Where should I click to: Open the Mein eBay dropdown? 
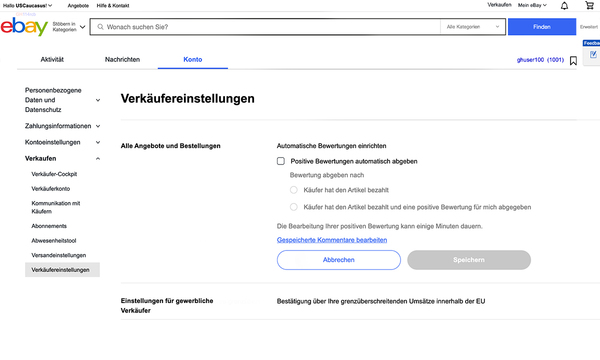532,5
